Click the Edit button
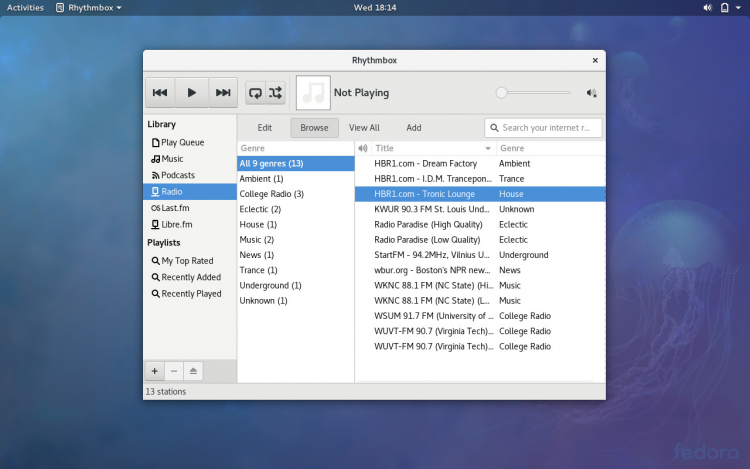 [x=265, y=128]
